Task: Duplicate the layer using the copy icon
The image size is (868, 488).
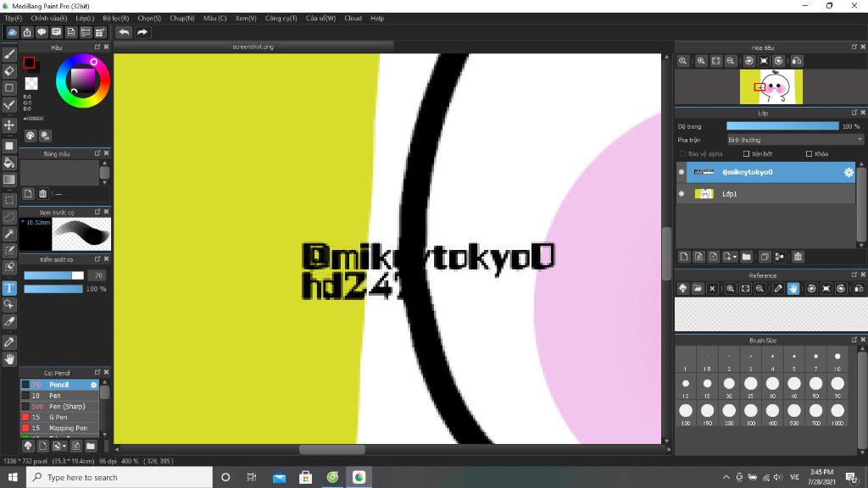Action: [765, 257]
